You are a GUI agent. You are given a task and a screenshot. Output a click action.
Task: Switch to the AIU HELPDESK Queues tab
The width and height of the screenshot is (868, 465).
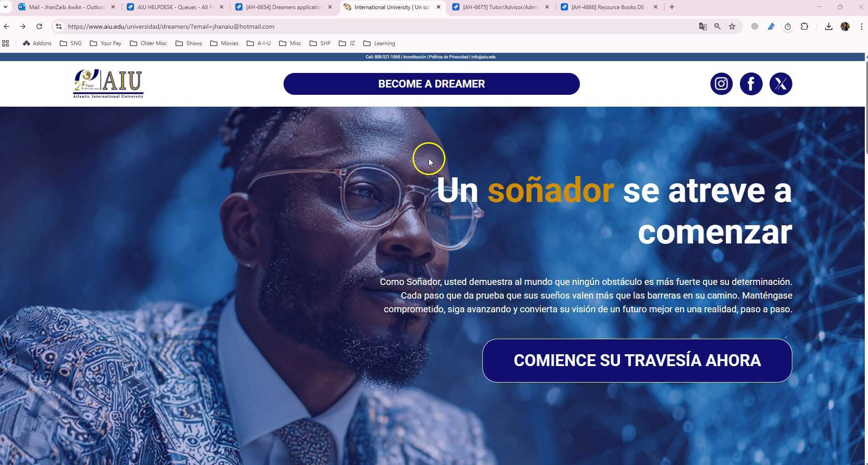[x=176, y=7]
